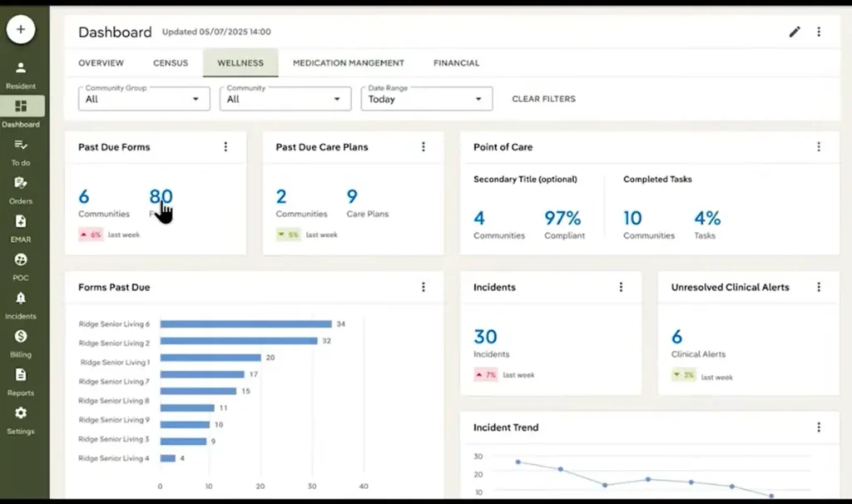Click the 97% Compliant value
Image resolution: width=852 pixels, height=504 pixels.
pos(565,225)
